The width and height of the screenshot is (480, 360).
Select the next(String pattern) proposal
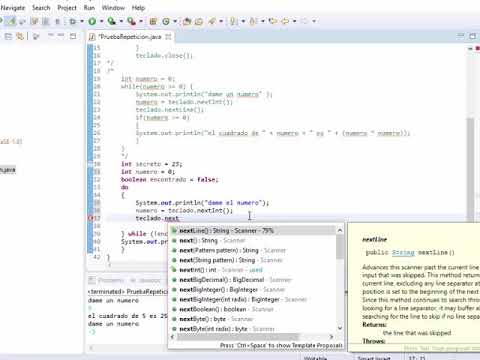pos(252,260)
